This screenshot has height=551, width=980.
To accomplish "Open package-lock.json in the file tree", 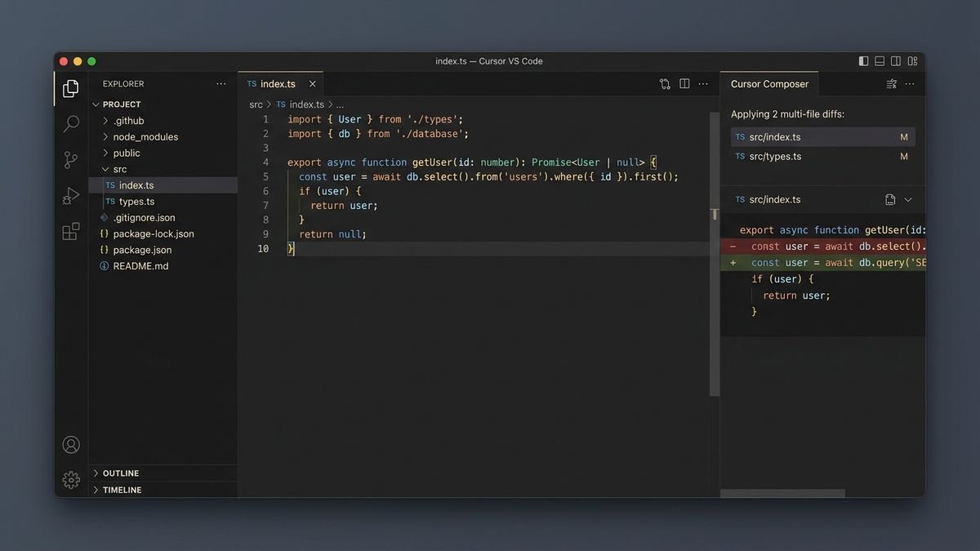I will (163, 233).
